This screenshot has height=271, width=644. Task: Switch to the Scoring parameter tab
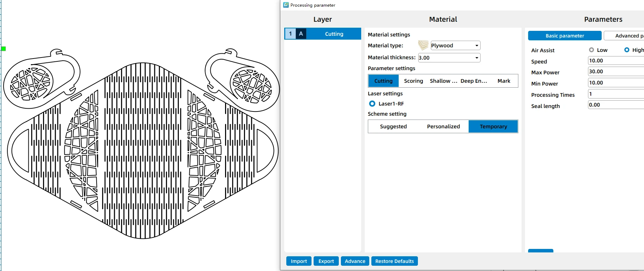(x=413, y=81)
